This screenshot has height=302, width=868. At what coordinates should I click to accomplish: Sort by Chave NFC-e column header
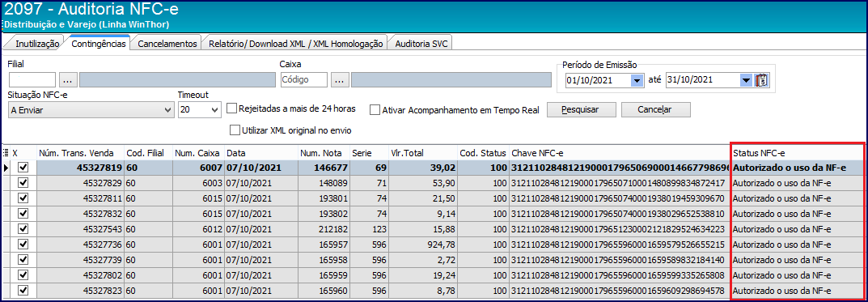point(620,152)
